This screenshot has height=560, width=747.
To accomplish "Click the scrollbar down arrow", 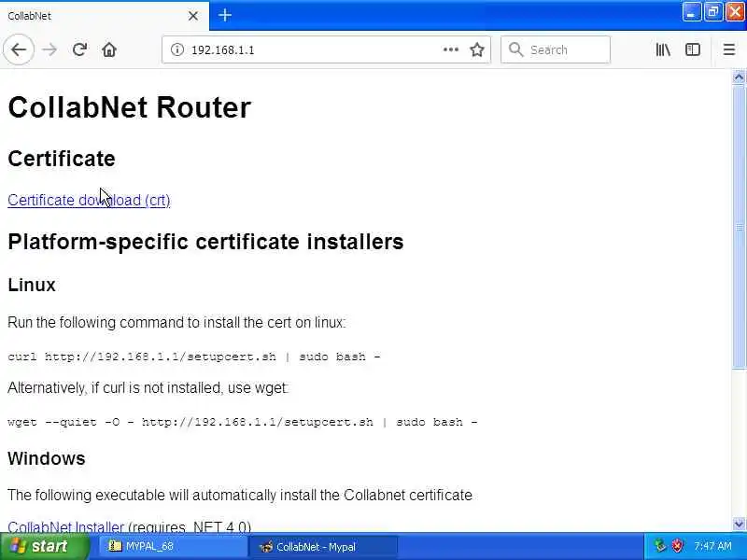I will 739,525.
